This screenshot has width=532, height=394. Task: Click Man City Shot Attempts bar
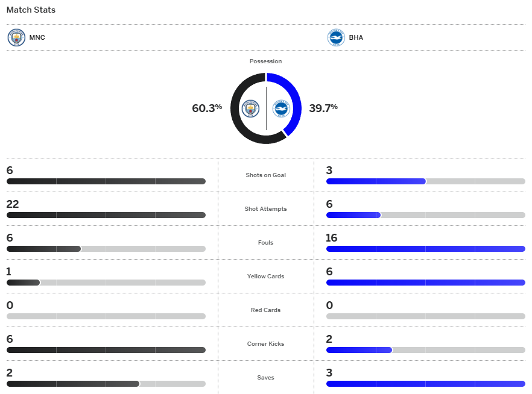(106, 215)
